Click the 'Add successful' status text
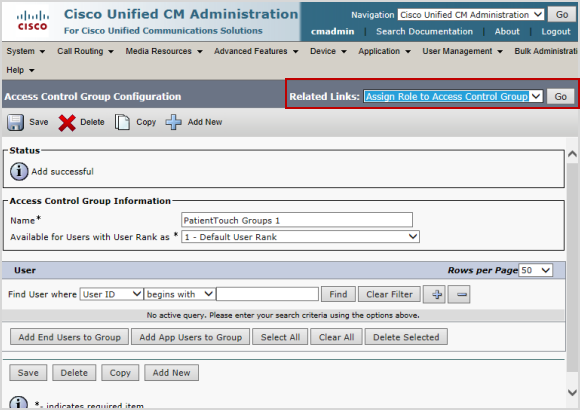 [x=63, y=172]
